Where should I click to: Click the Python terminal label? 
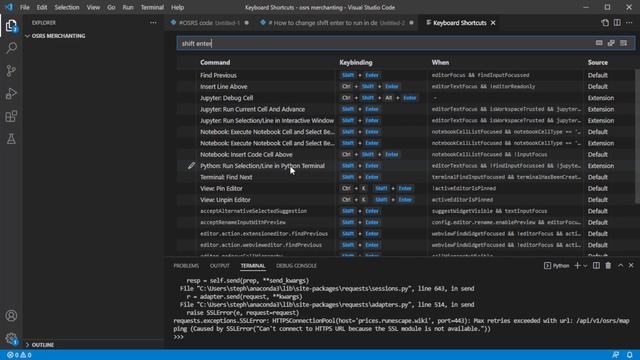pos(557,266)
